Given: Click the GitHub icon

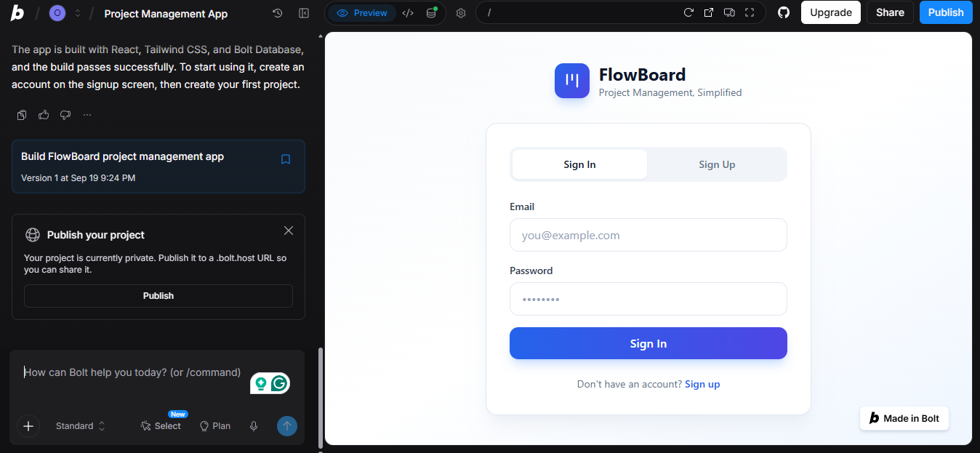Looking at the screenshot, I should [x=784, y=12].
